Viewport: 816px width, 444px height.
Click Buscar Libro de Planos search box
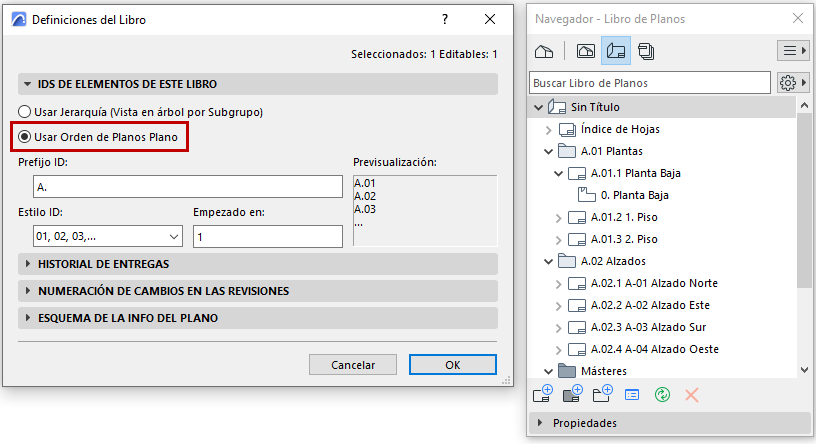pos(650,83)
